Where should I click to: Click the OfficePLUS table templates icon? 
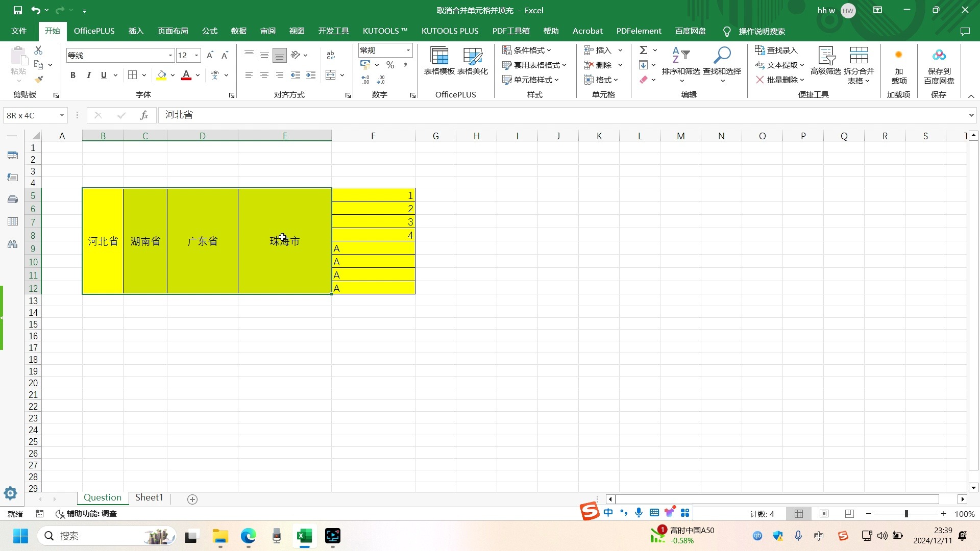[439, 55]
